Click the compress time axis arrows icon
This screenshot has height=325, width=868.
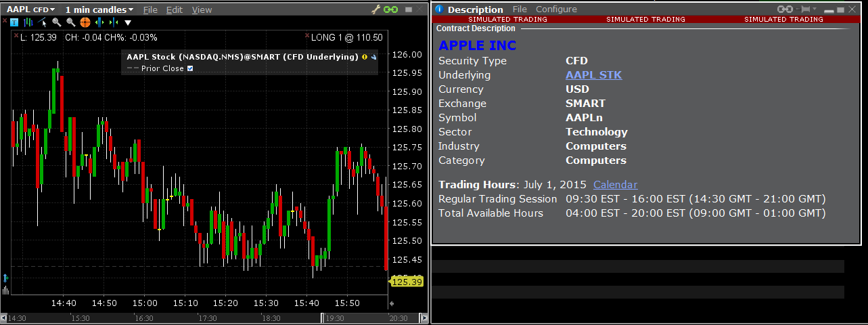coord(114,22)
